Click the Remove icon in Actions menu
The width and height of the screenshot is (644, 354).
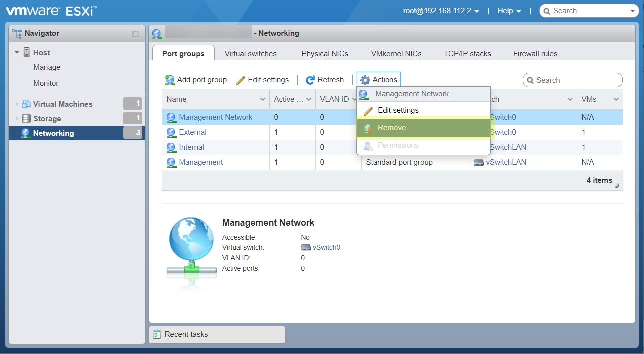pyautogui.click(x=368, y=128)
